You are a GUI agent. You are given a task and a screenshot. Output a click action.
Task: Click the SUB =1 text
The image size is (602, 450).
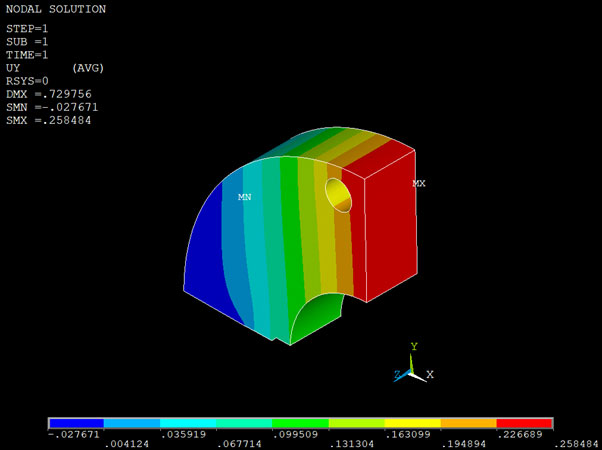[27, 42]
